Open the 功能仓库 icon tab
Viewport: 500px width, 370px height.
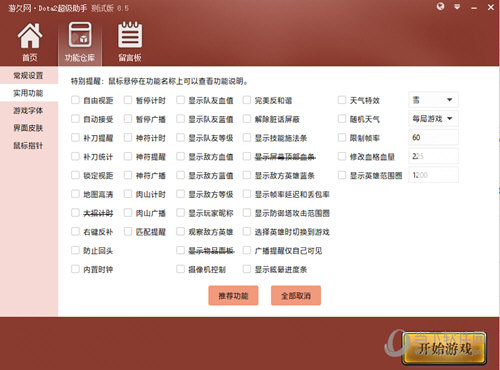tap(80, 42)
